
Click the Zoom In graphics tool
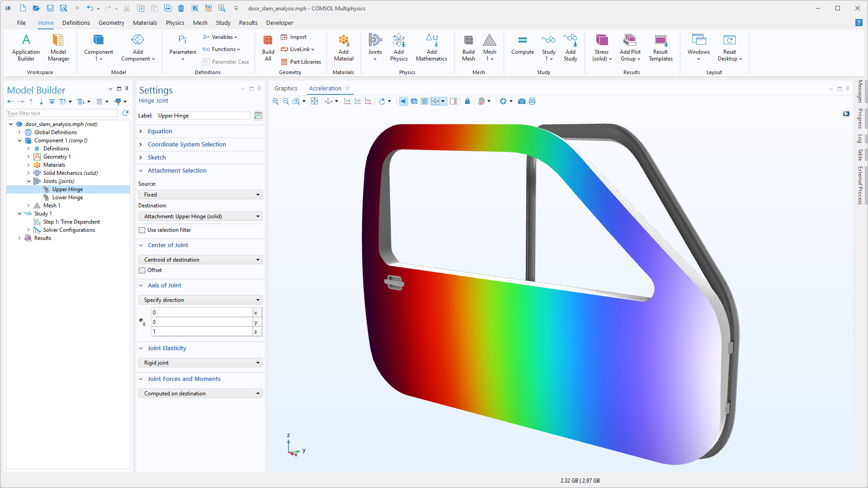click(x=275, y=101)
